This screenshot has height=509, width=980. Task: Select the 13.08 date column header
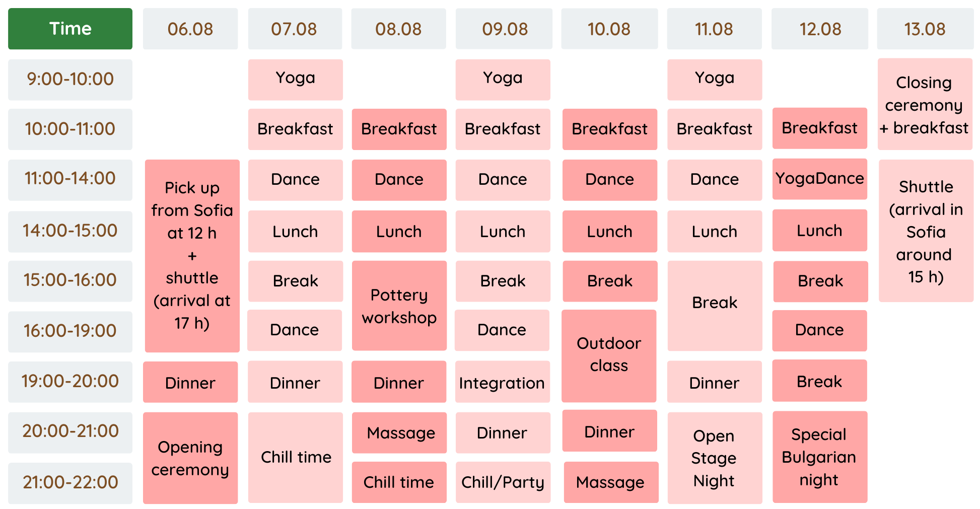(925, 29)
